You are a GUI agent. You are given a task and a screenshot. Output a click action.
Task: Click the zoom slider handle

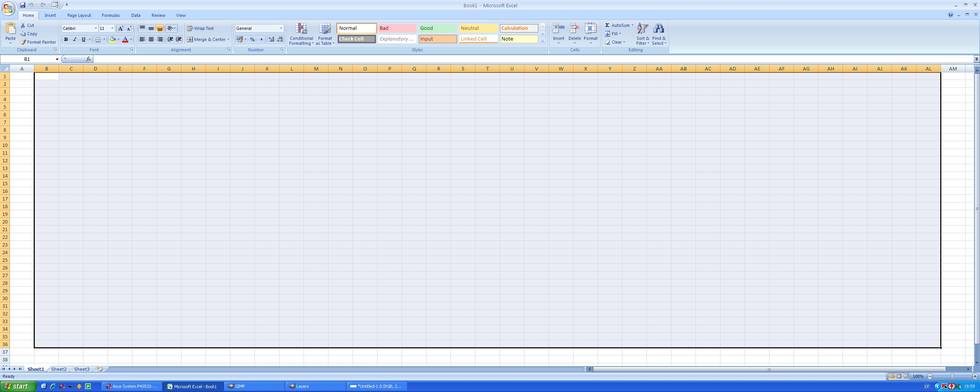(952, 376)
